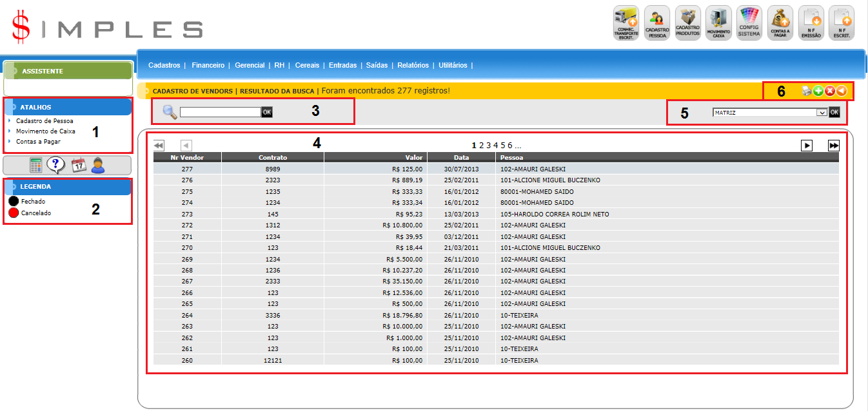Open the NF Emissão document icon
Screen dimensions: 868x411
click(811, 23)
